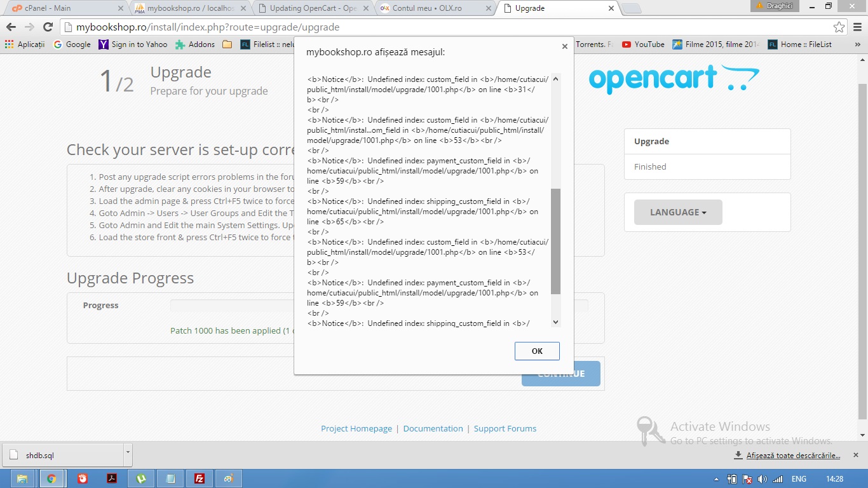Click the dialog scrollbar down arrow
Viewport: 868px width, 488px height.
[555, 322]
